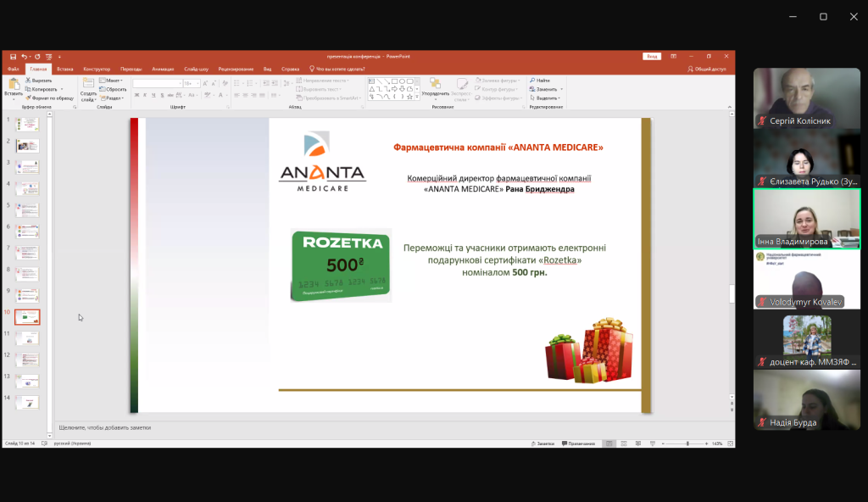Image resolution: width=868 pixels, height=502 pixels.
Task: Collapse the ribbon with the chevron
Action: [x=729, y=106]
